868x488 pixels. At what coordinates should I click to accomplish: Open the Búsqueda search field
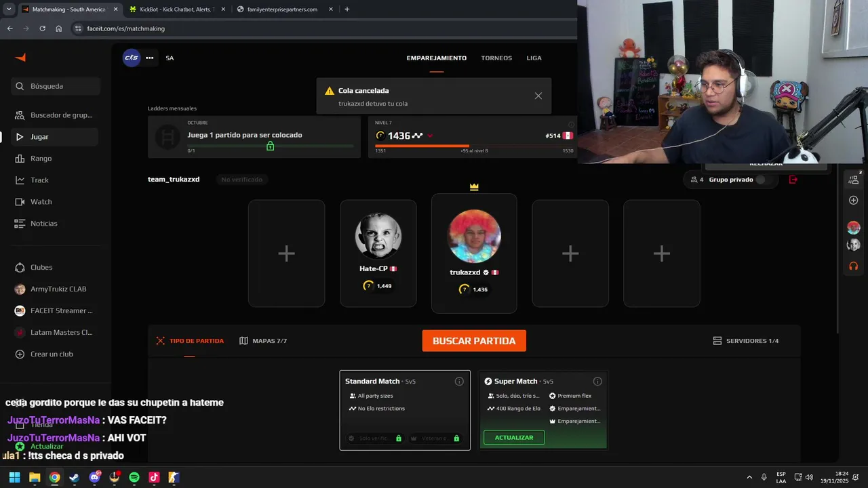(56, 86)
